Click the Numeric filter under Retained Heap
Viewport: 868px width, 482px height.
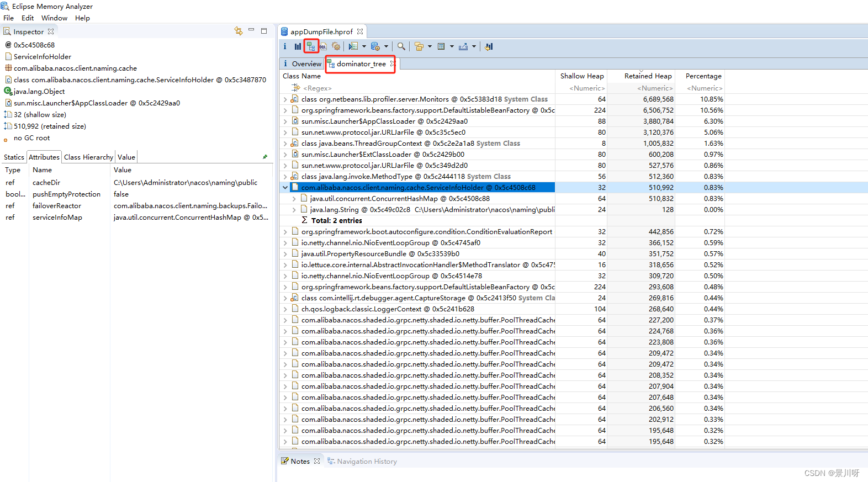click(x=642, y=88)
